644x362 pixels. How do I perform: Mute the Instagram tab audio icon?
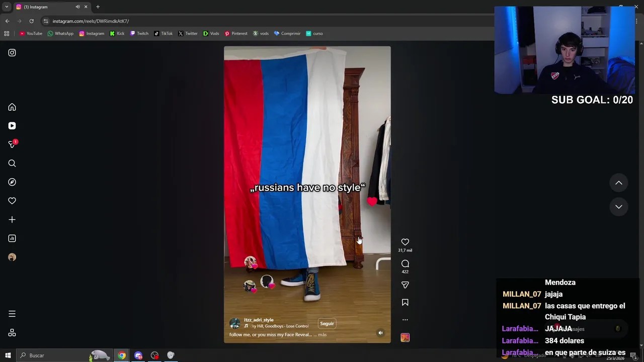coord(77,7)
